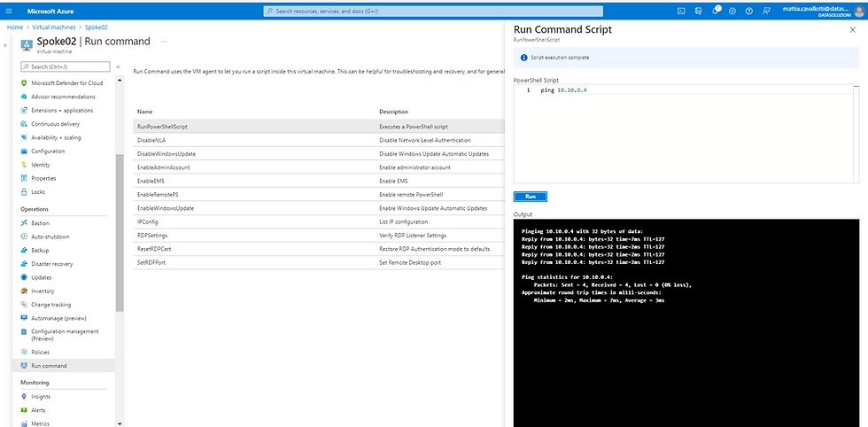Go to Spoke02 breadcrumb link

[96, 27]
